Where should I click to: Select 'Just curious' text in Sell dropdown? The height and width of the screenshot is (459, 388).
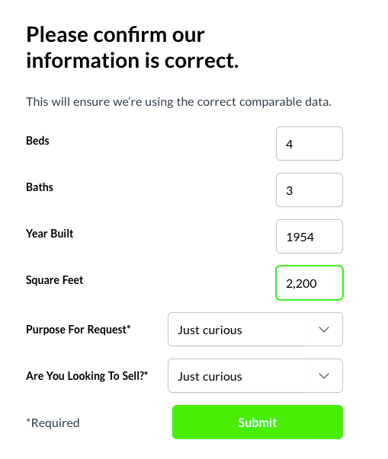coord(210,376)
